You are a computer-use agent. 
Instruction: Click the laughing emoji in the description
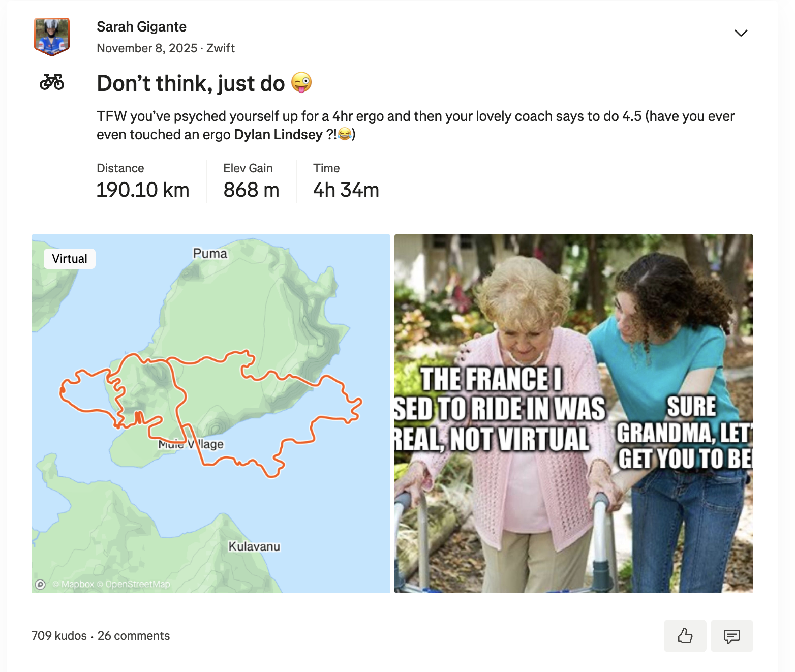coord(344,135)
